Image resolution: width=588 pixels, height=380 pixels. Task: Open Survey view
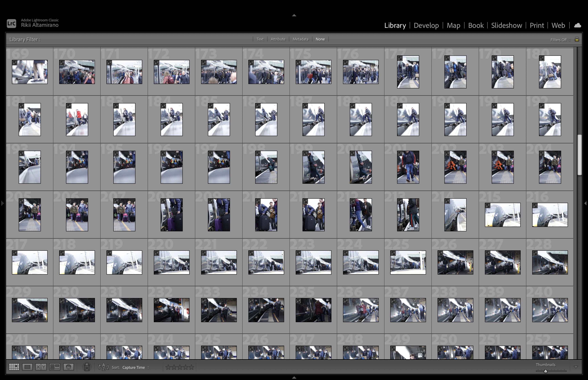tap(55, 367)
